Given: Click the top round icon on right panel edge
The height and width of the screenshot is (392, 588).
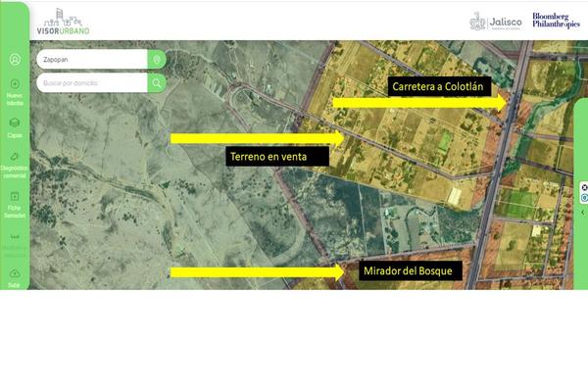Looking at the screenshot, I should point(584,186).
